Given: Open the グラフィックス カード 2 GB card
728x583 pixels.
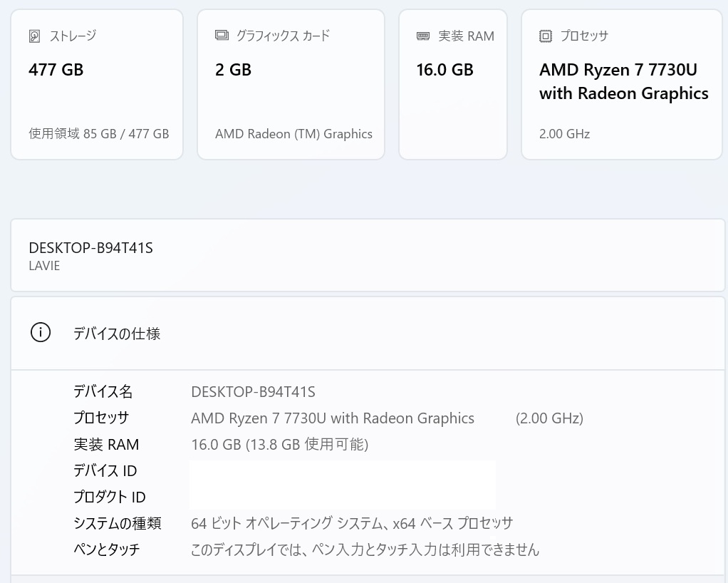Looking at the screenshot, I should point(291,85).
